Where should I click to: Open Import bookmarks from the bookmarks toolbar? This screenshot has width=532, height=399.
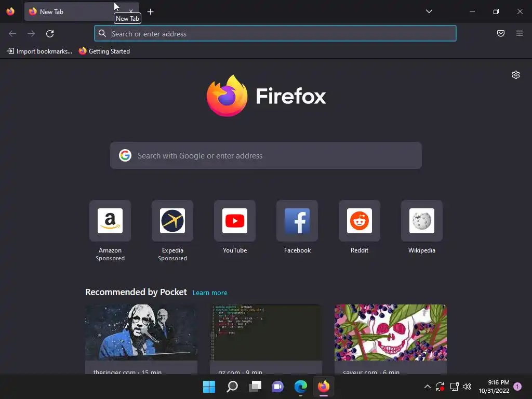39,51
